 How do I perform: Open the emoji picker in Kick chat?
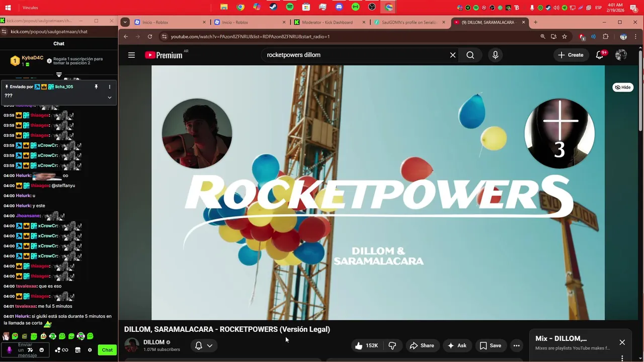(x=42, y=350)
